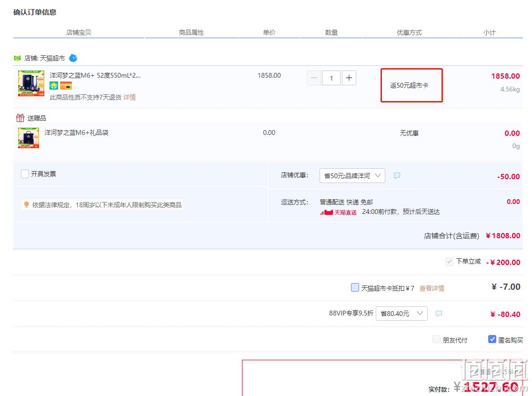Open the 省50元:品牌洋河 store discount dropdown
The height and width of the screenshot is (396, 532).
352,175
